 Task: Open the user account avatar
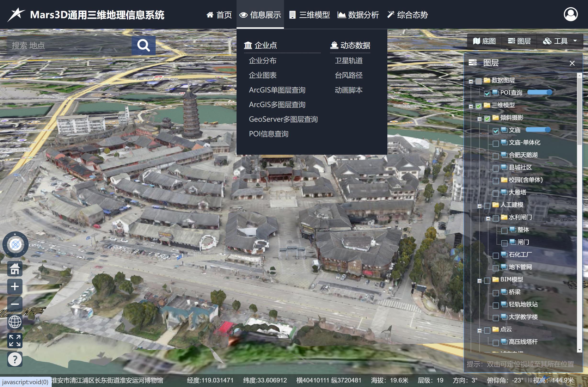571,14
